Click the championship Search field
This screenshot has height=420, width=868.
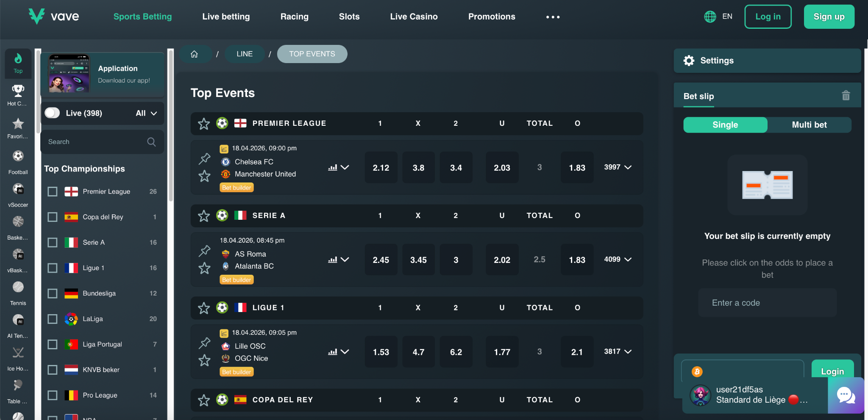(102, 142)
